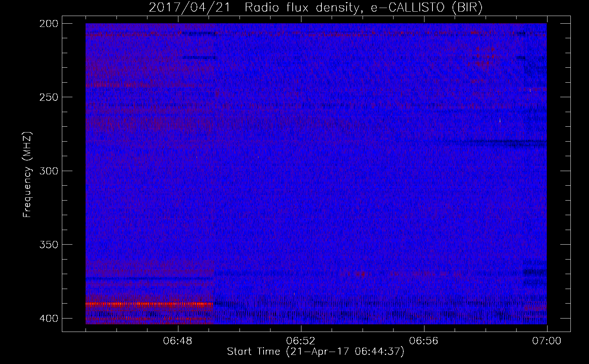
Task: Click the 300 frequency tick label
Action: 49,171
